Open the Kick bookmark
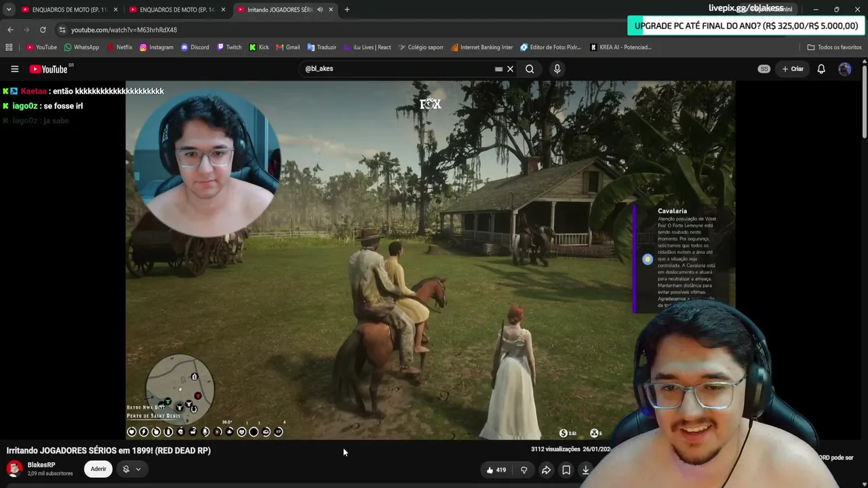The image size is (868, 488). tap(259, 47)
